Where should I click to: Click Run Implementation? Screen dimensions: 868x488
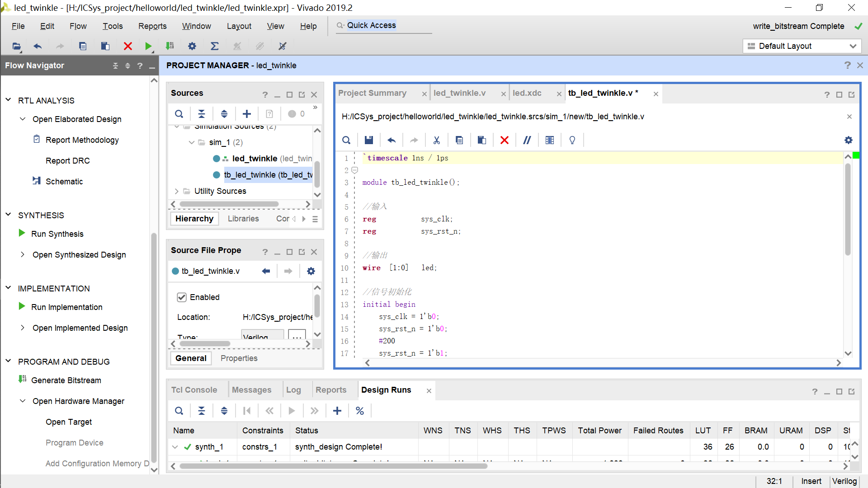(x=66, y=307)
